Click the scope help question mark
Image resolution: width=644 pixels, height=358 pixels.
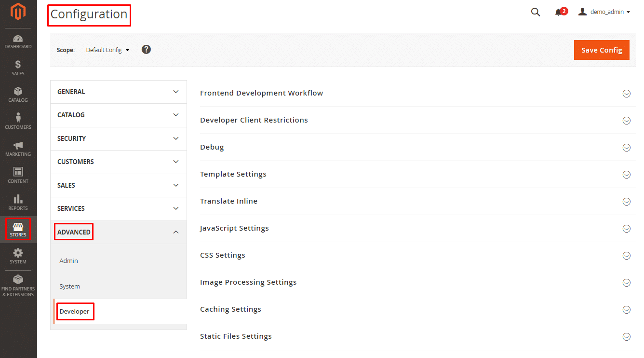click(146, 50)
